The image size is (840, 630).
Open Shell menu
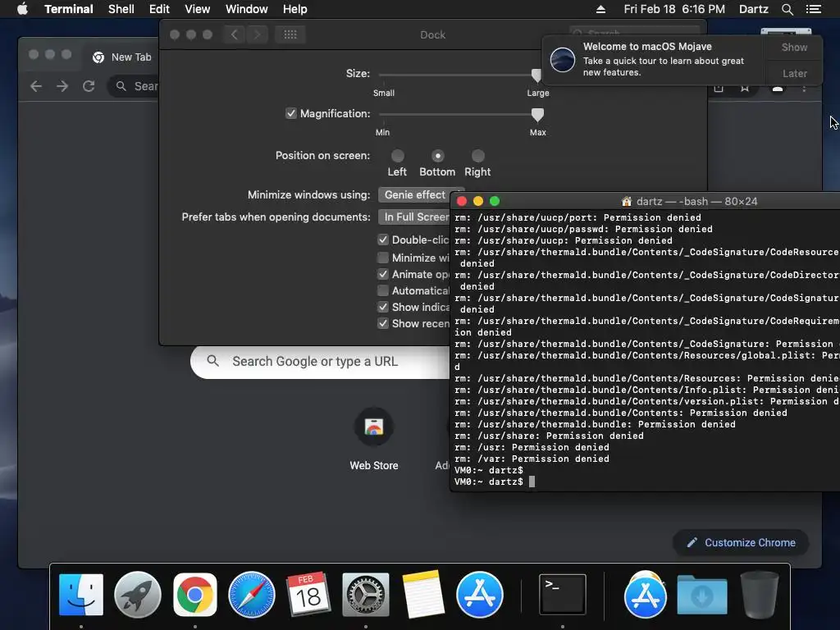(121, 9)
